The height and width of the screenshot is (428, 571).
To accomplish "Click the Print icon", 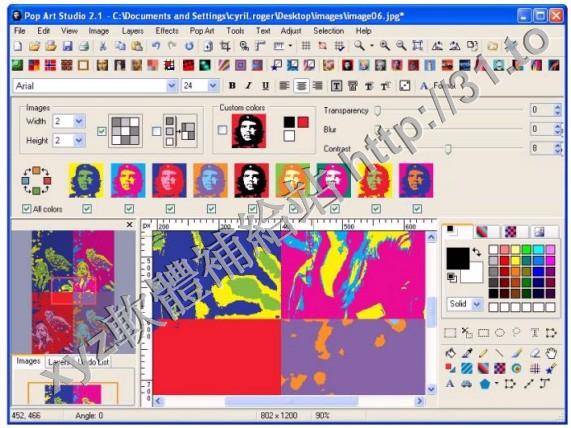I will coord(84,46).
